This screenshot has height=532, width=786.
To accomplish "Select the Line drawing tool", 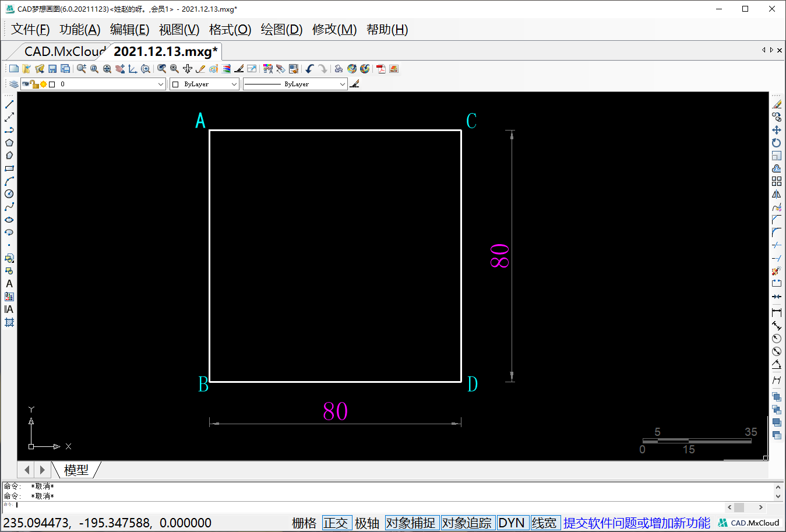I will coord(9,104).
